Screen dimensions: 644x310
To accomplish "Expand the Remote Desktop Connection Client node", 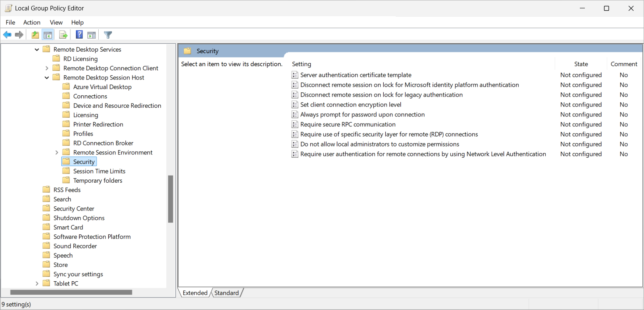I will 47,68.
